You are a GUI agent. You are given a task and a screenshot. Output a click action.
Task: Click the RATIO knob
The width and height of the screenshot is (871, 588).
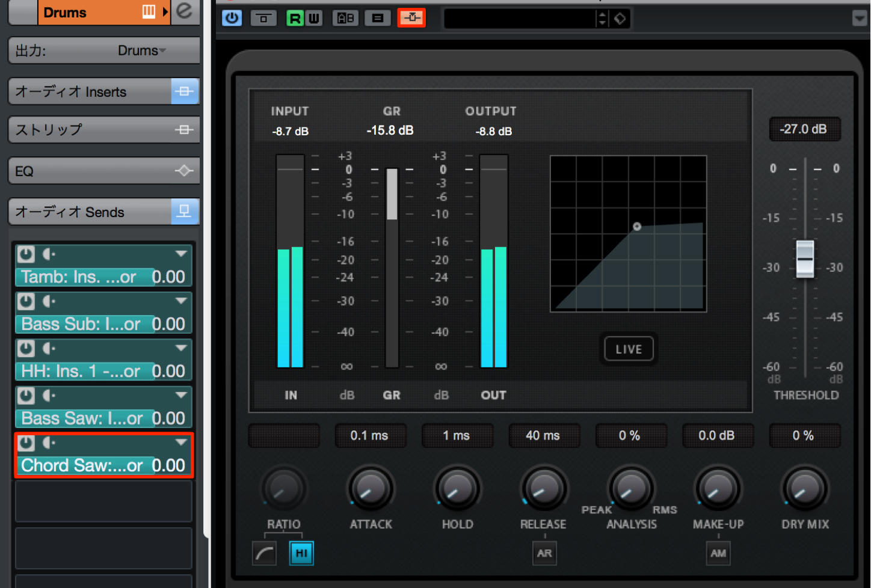[x=283, y=488]
